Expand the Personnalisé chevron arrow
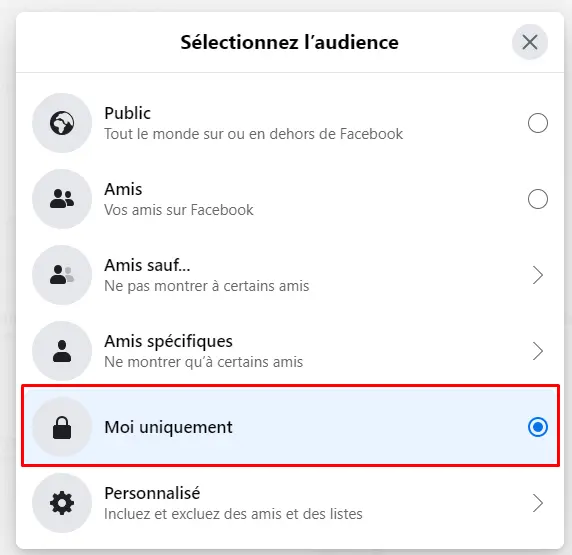 pos(538,503)
